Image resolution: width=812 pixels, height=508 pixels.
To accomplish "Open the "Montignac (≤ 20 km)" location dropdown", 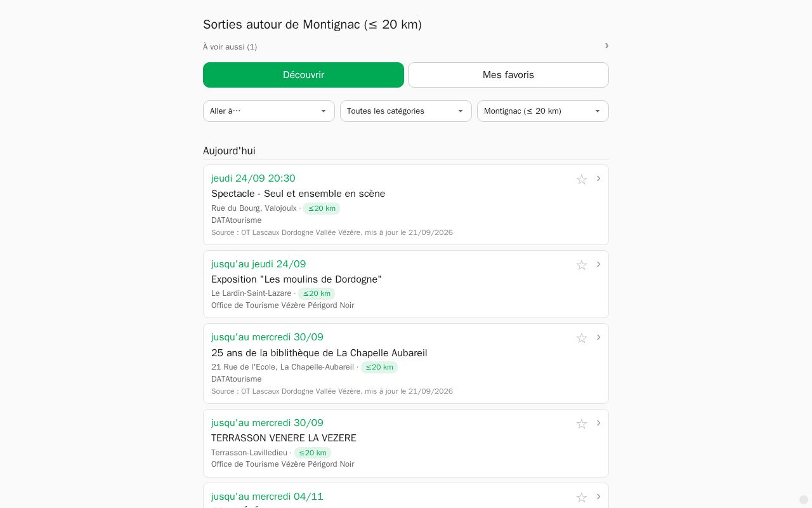I will [543, 111].
